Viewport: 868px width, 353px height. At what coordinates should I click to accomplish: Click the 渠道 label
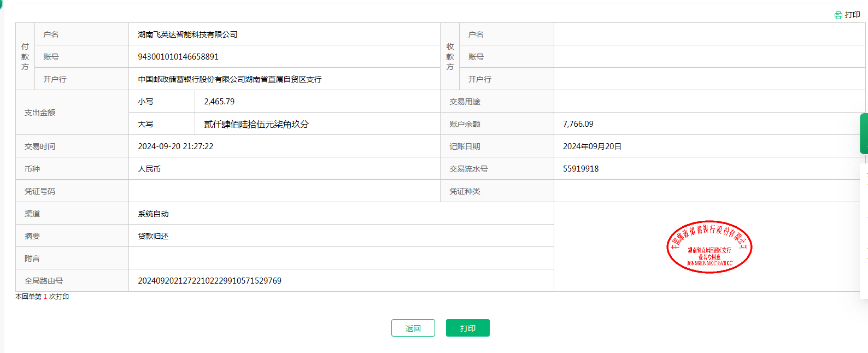[x=32, y=214]
